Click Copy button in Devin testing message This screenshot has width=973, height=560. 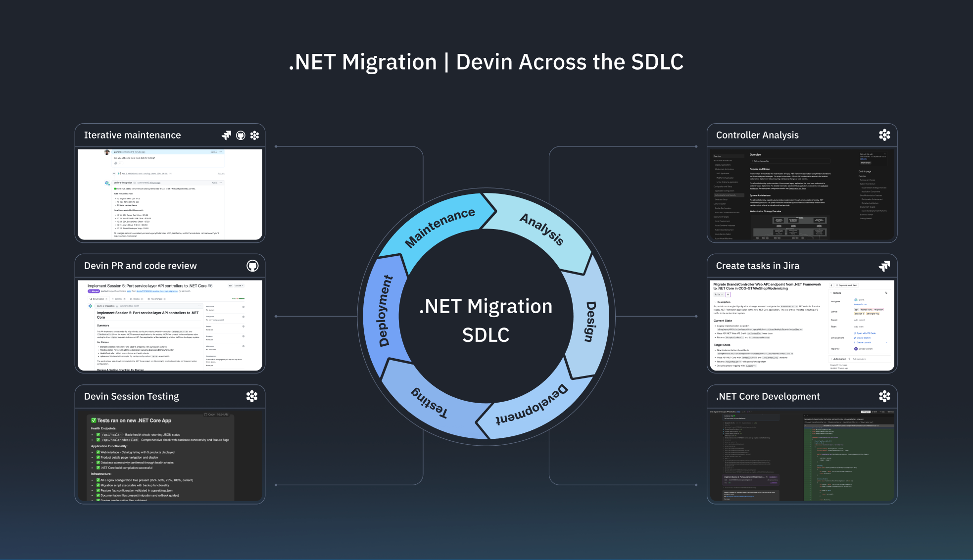point(210,415)
